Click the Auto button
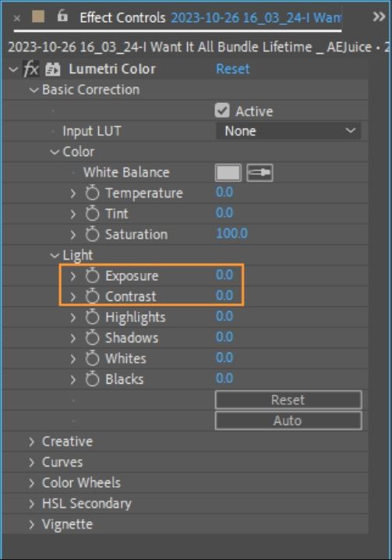 point(288,420)
